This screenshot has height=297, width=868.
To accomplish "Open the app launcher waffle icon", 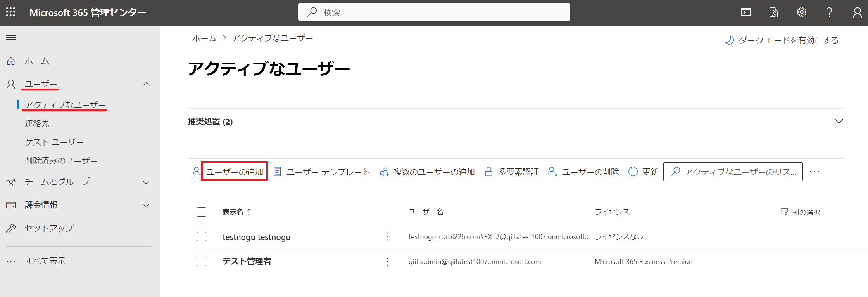I will point(11,12).
